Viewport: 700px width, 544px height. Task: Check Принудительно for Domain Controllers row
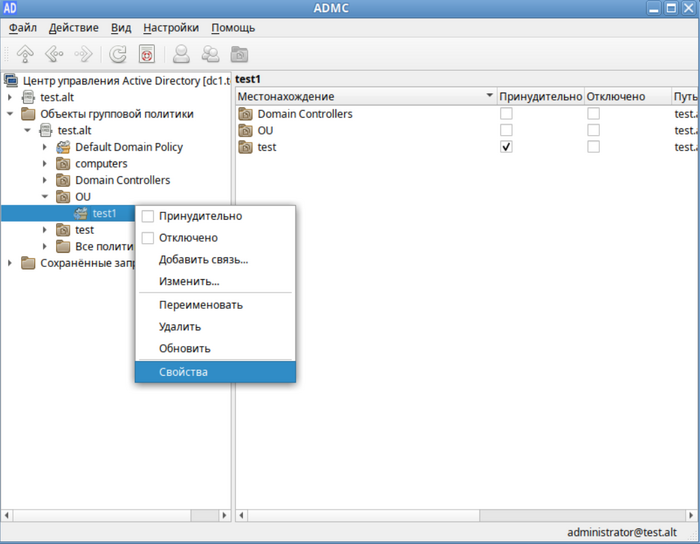tap(506, 114)
